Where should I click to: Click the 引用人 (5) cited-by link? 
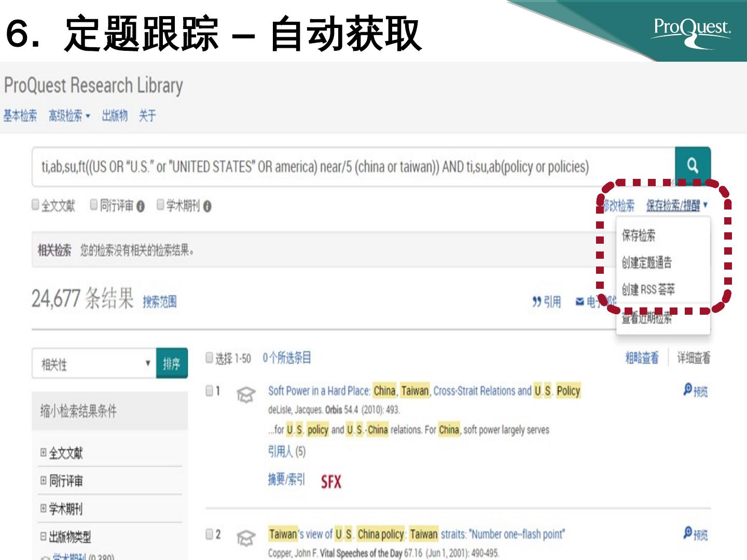[x=287, y=452]
